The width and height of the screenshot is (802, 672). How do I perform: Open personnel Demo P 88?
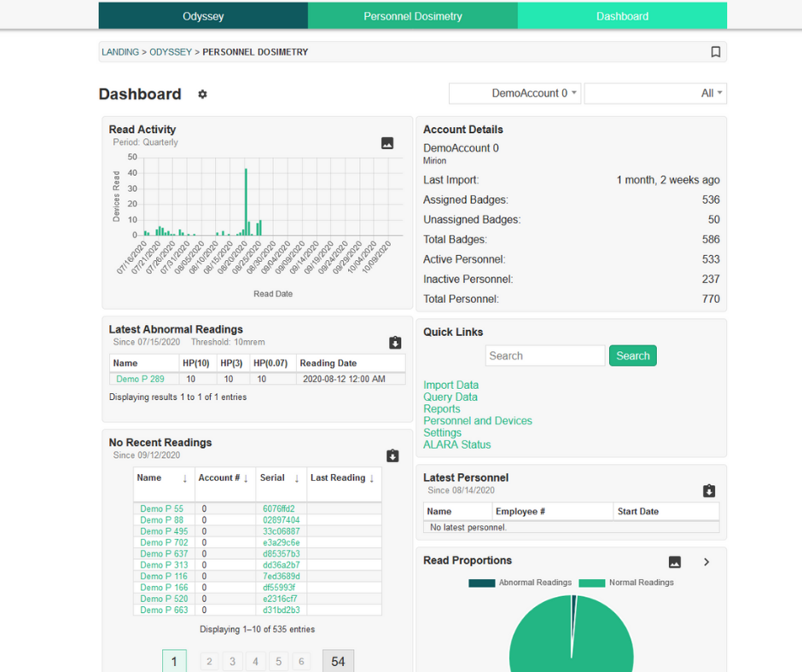(x=161, y=520)
